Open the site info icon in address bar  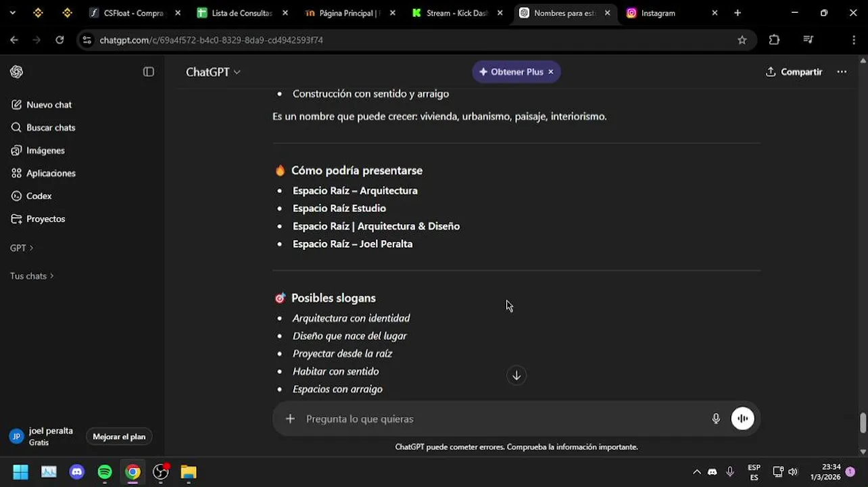87,40
